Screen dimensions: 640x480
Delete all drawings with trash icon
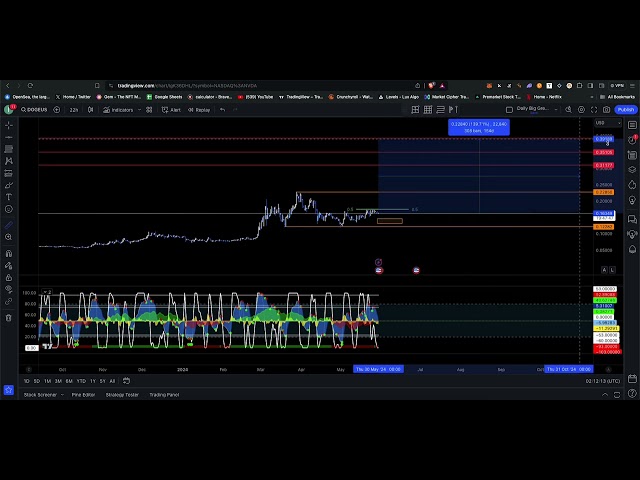pyautogui.click(x=9, y=318)
